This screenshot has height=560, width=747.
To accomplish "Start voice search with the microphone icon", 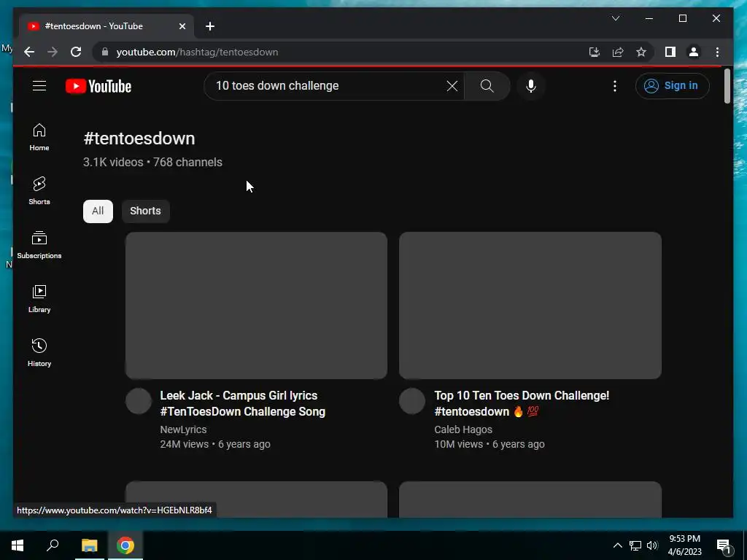I will tap(531, 86).
